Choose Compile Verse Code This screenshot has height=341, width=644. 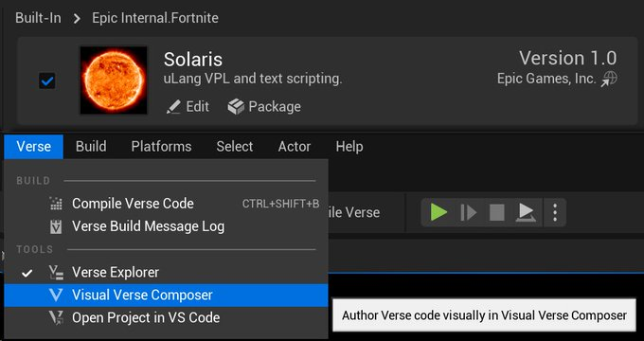coord(166,204)
